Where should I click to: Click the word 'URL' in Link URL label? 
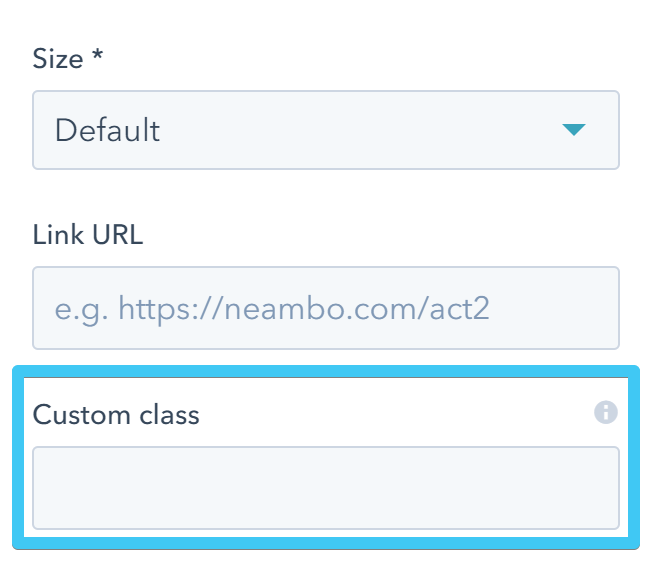point(117,235)
